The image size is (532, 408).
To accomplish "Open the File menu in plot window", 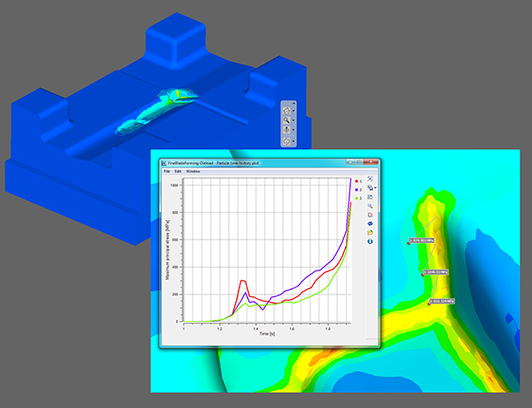I will click(x=167, y=171).
